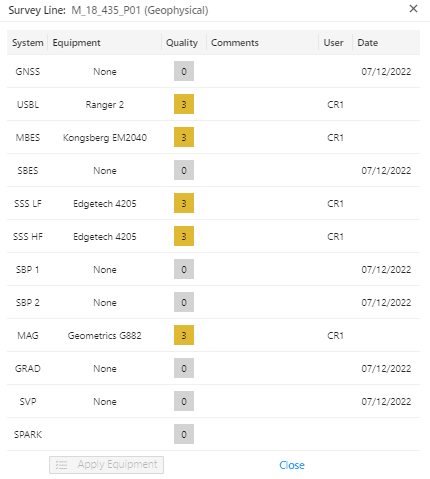Click date 07/12/2022 in SVP row
This screenshot has height=479, width=430.
pyautogui.click(x=386, y=401)
